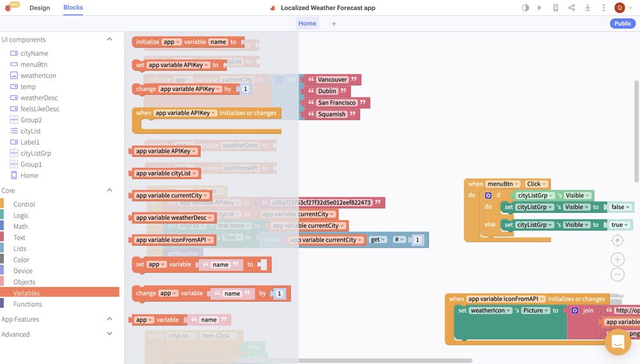The width and height of the screenshot is (640, 364).
Task: Click the 'app variable cityList' getter block
Action: [x=166, y=173]
